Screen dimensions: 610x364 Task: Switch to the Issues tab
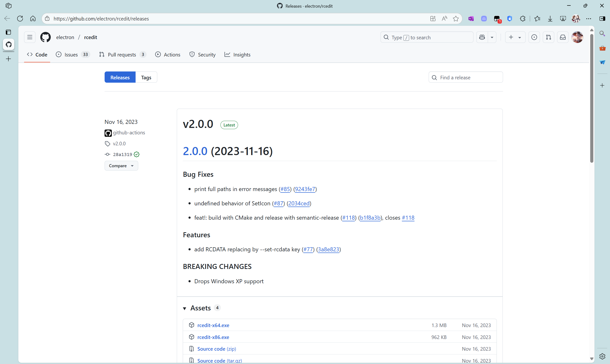tap(73, 55)
